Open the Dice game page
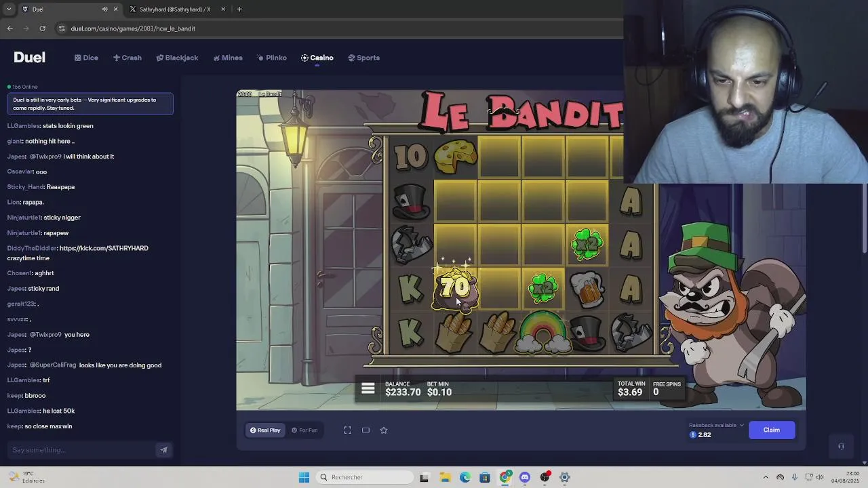 pos(86,58)
